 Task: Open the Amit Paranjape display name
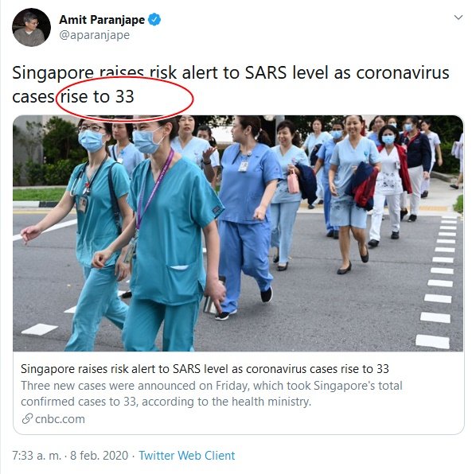pos(102,20)
